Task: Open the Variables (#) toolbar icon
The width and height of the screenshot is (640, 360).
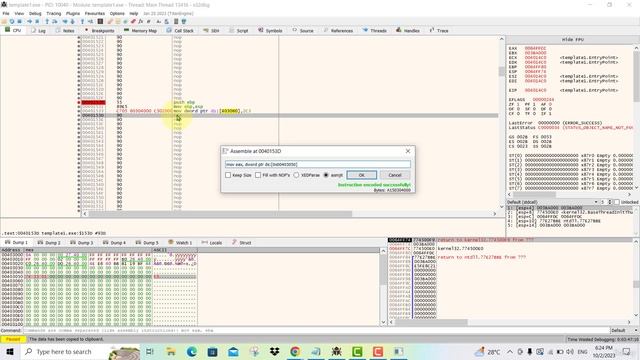Action: tap(149, 21)
